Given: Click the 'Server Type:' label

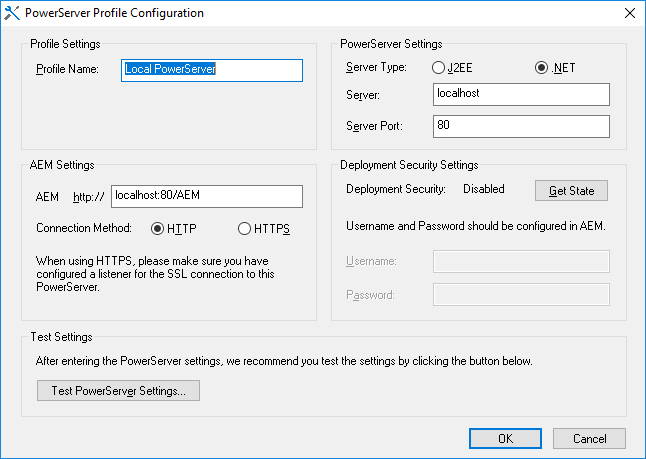Looking at the screenshot, I should pos(376,67).
